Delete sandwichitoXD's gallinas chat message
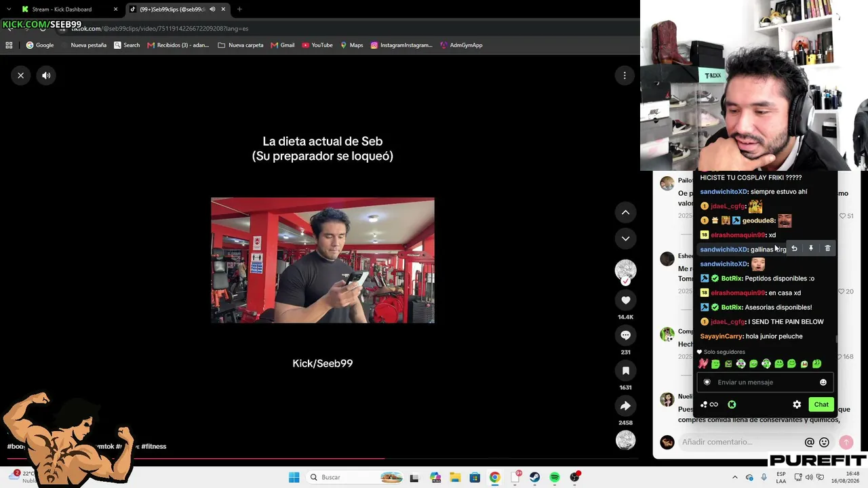Viewport: 868px width, 488px height. coord(827,249)
